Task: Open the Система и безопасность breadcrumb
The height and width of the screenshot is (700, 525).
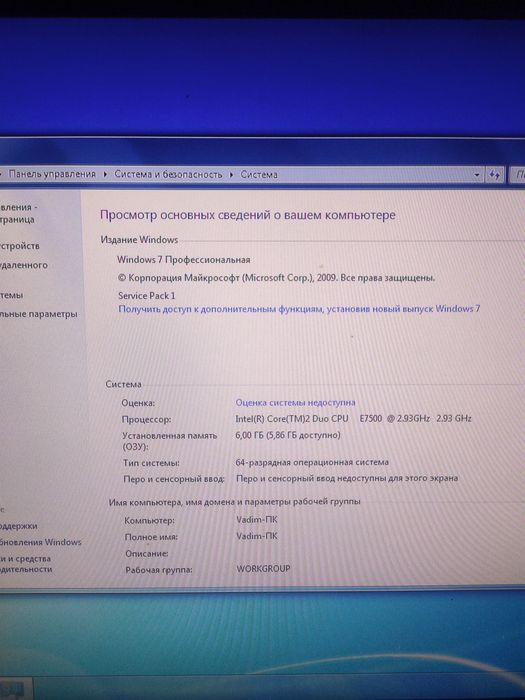Action: [x=168, y=174]
